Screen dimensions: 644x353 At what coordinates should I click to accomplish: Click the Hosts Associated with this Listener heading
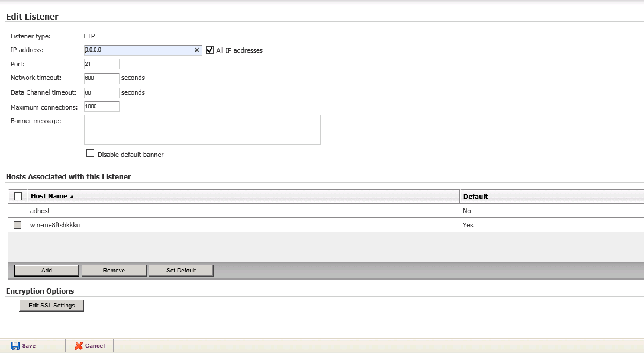[68, 176]
